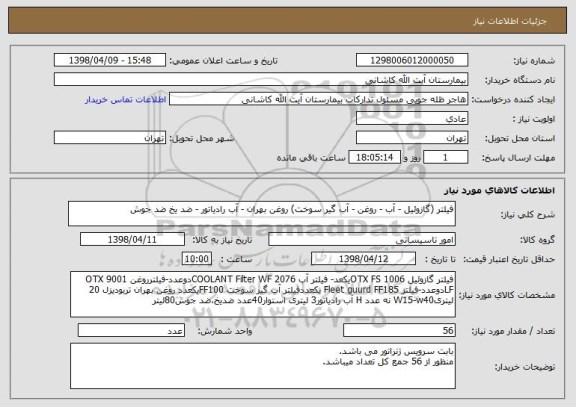
Task: Click the remaining time field 18:05:14
Action: 374,158
